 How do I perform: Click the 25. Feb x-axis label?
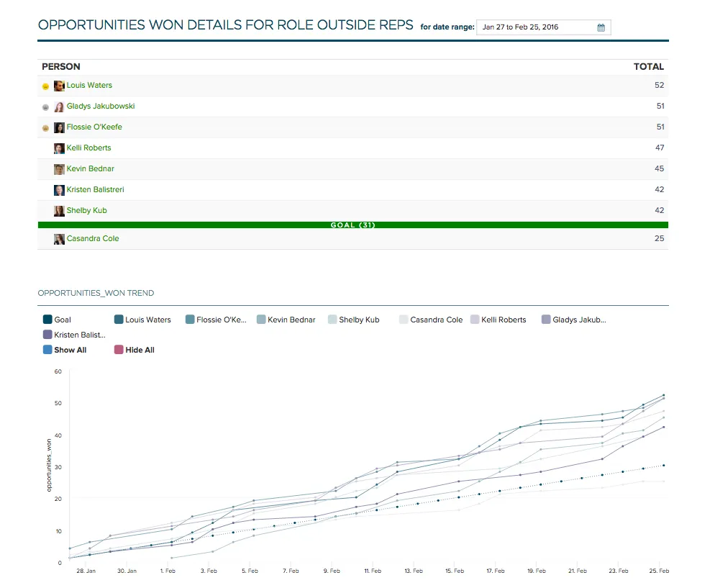659,571
